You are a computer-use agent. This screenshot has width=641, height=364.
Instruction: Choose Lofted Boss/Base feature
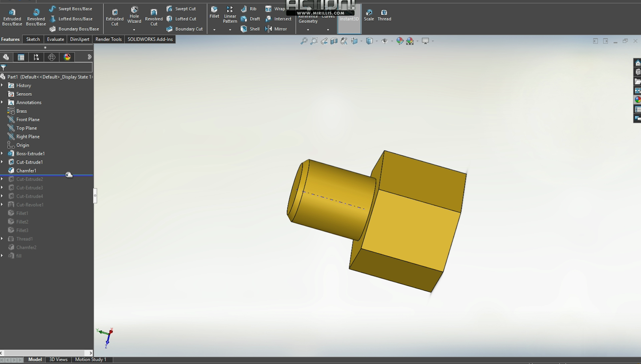pyautogui.click(x=71, y=19)
